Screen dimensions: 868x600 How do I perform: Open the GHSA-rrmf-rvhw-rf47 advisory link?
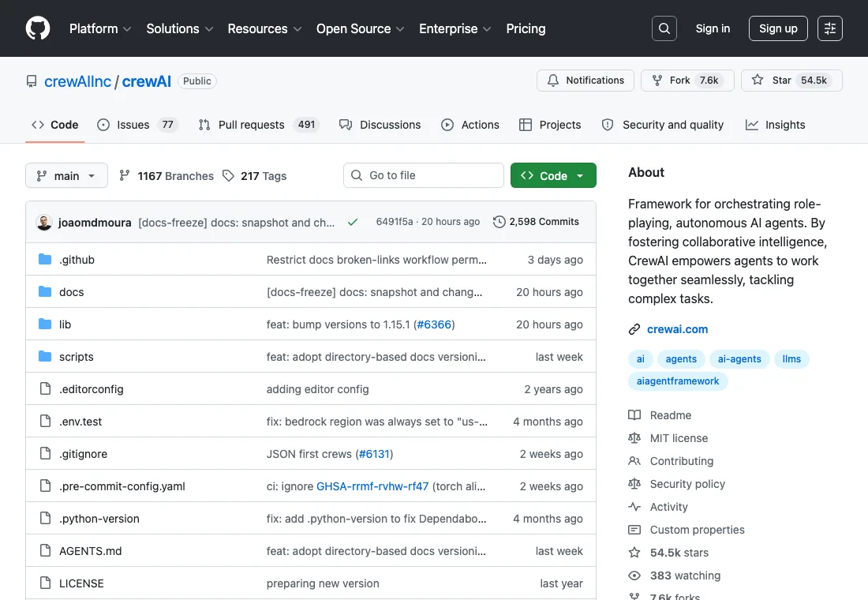point(372,486)
